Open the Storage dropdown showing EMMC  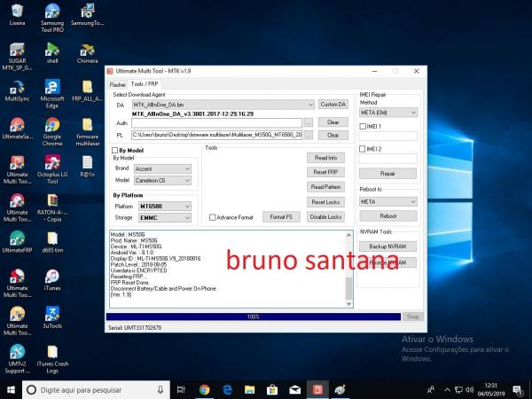point(165,218)
